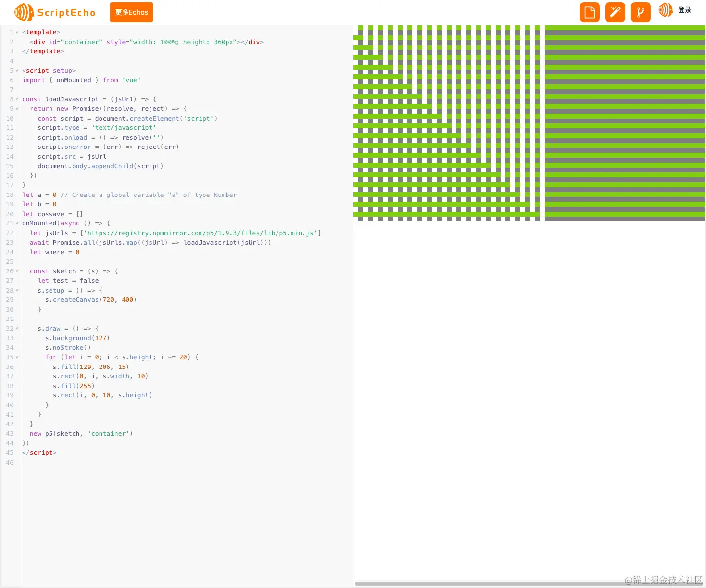Viewport: 706px width, 588px height.
Task: Click 's.noStroke()' on line 34
Action: tap(68, 348)
